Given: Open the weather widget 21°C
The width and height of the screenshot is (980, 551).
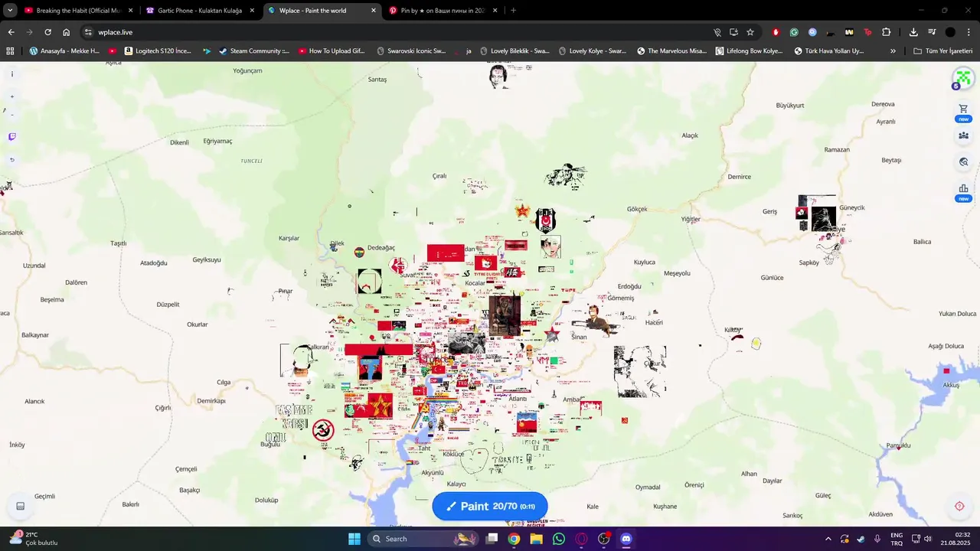Looking at the screenshot, I should (x=34, y=539).
